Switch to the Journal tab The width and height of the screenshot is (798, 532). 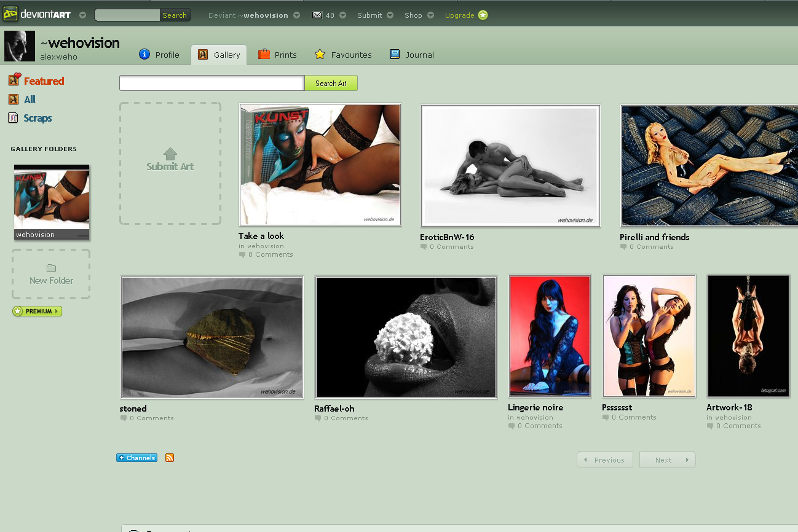[412, 55]
